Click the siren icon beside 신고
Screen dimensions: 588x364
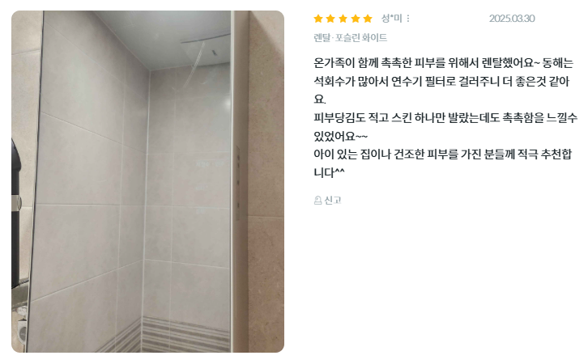(317, 201)
